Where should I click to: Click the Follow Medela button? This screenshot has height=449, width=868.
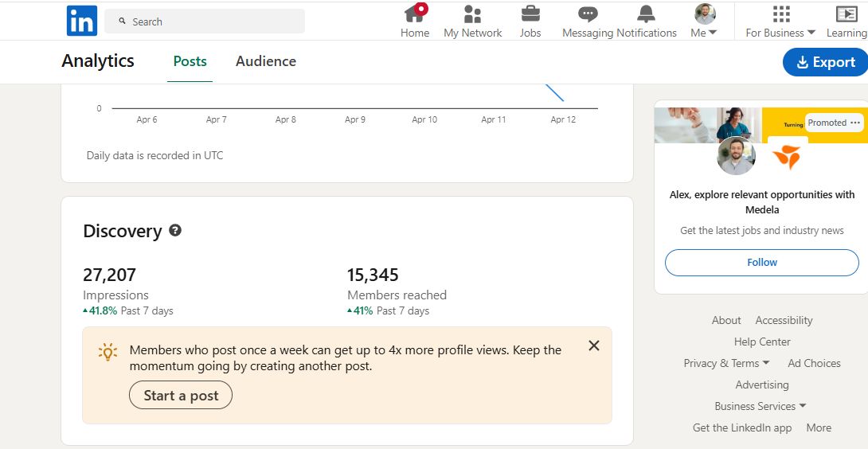[x=762, y=263]
